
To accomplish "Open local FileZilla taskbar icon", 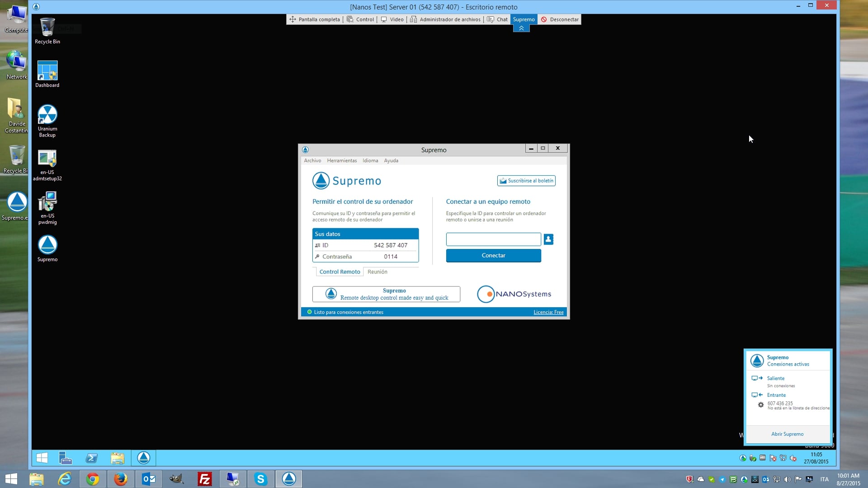I will (205, 479).
